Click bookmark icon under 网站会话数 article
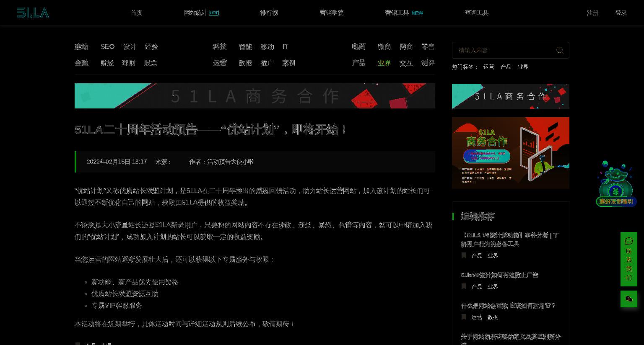Image resolution: width=644 pixels, height=345 pixels. pyautogui.click(x=464, y=317)
